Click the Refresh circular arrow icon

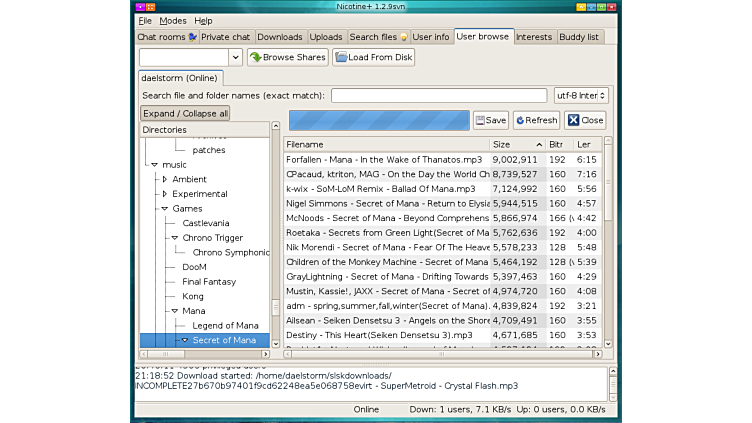tap(521, 120)
